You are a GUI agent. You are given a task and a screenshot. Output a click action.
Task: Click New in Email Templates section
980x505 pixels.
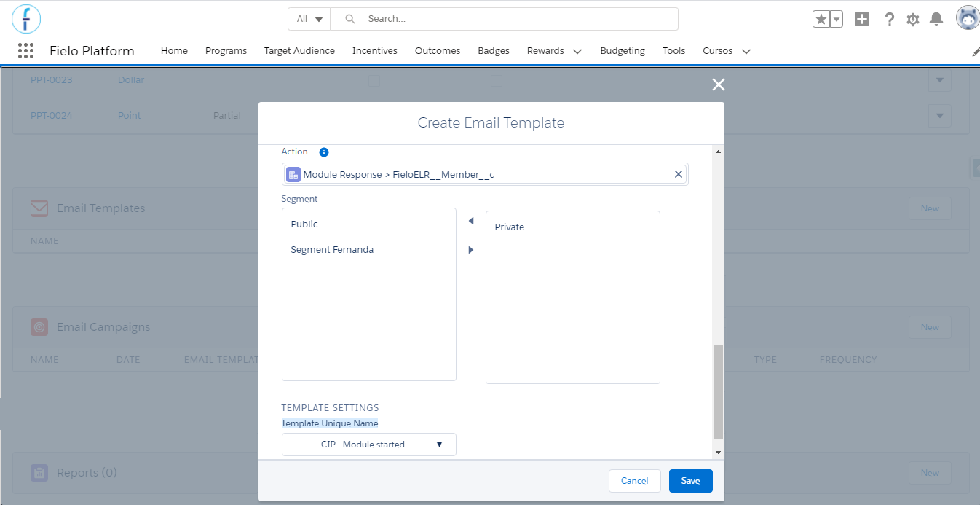coord(930,208)
